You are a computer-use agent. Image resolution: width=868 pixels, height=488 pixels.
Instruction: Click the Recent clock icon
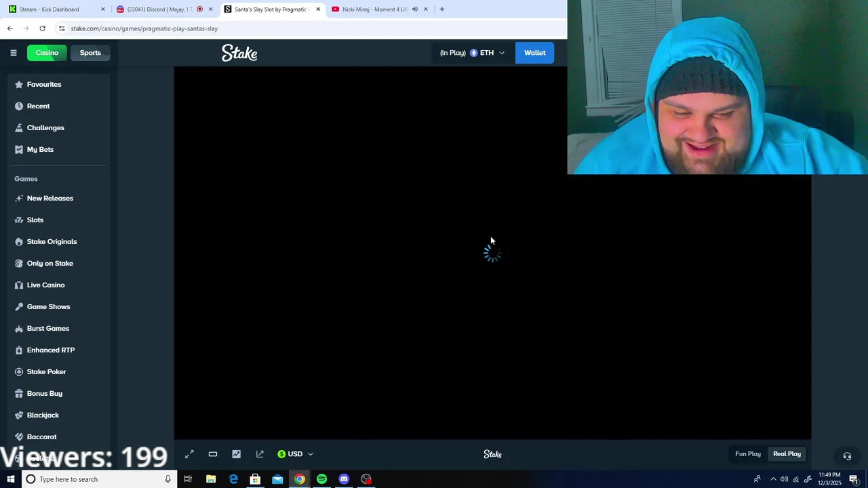pos(19,106)
